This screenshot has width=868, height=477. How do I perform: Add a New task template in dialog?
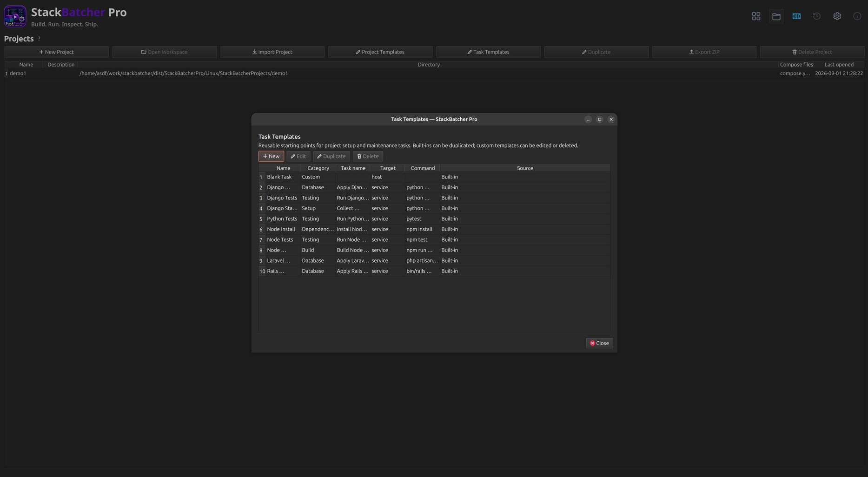271,156
